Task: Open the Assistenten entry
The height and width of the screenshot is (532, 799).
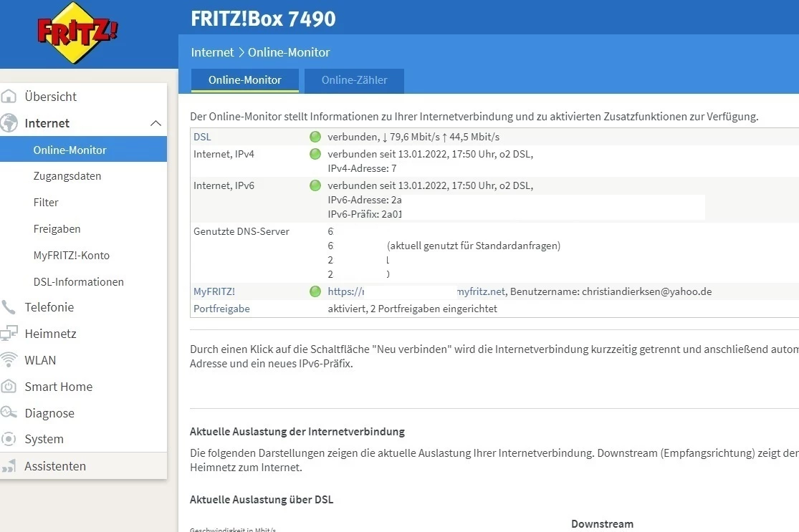Action: pyautogui.click(x=55, y=466)
